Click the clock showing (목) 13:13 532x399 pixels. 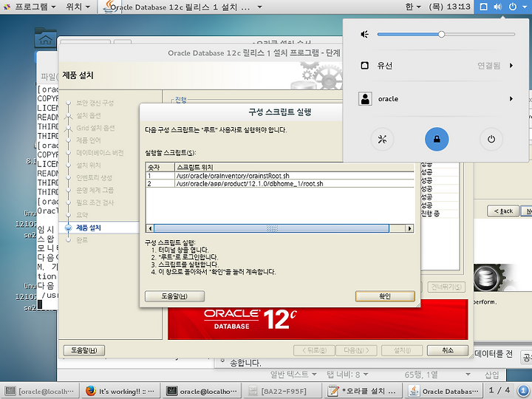coord(449,7)
